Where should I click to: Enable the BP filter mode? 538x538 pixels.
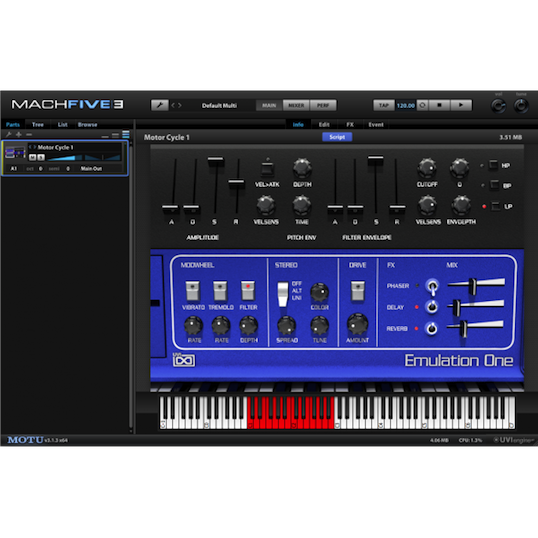click(494, 185)
